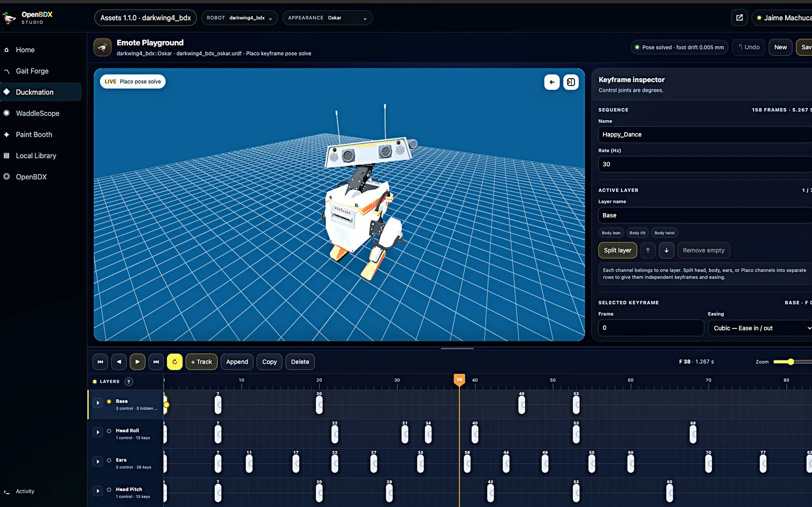Open WaddleScope in the sidebar
Viewport: 812px width, 507px height.
[41, 113]
